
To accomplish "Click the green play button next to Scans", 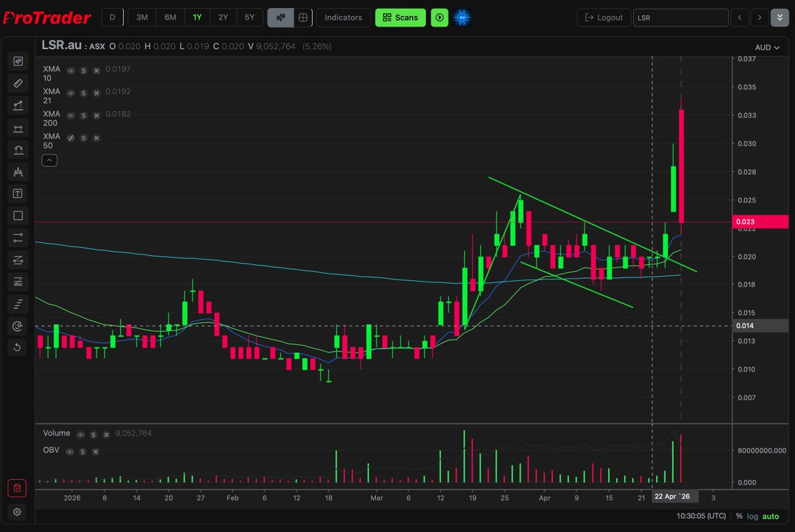I will point(439,17).
